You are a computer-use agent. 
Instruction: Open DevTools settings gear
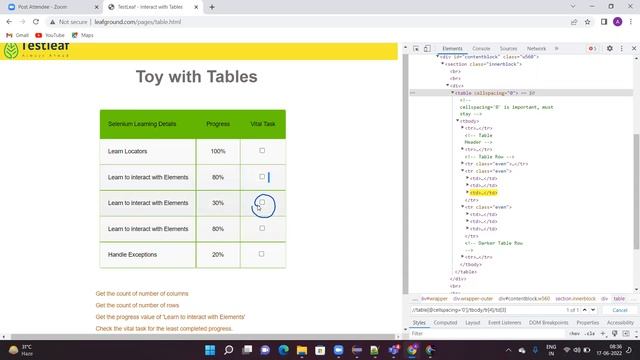tap(609, 48)
